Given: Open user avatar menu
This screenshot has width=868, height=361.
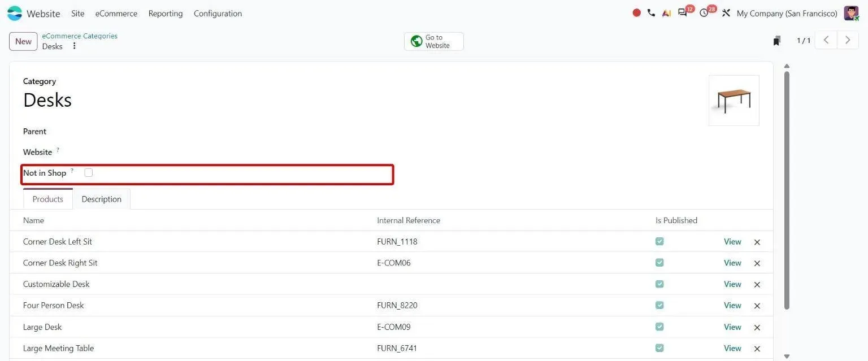Looking at the screenshot, I should [851, 13].
